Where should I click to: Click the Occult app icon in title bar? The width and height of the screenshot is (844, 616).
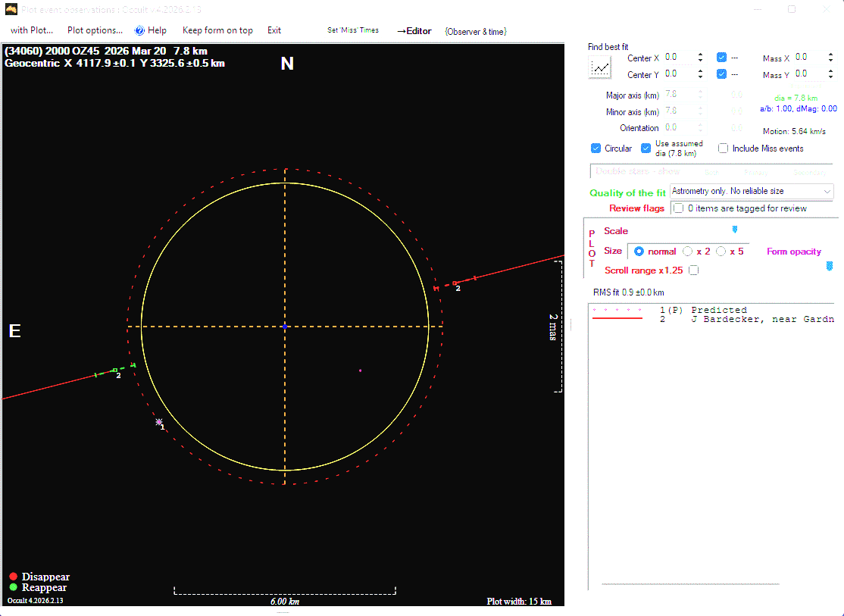pos(11,9)
